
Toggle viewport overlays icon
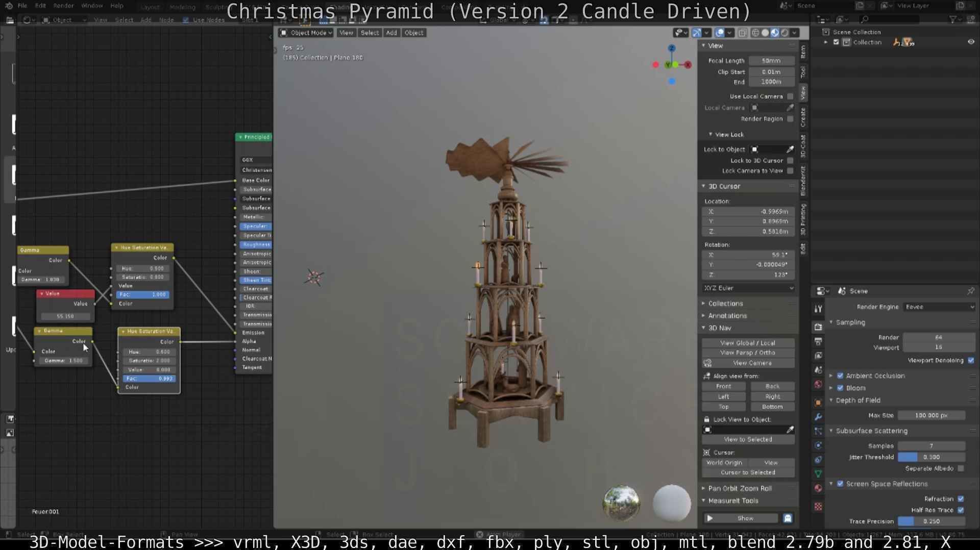(720, 33)
